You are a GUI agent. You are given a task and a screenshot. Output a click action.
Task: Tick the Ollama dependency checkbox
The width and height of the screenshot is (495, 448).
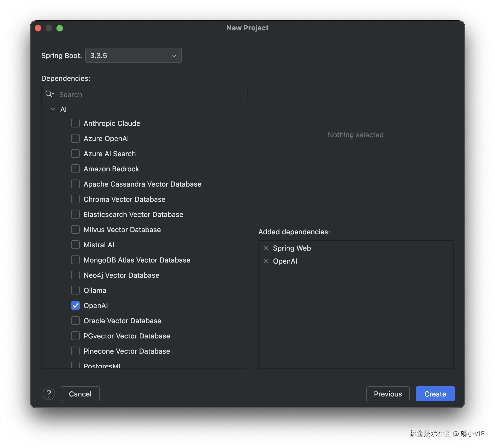[x=75, y=290]
